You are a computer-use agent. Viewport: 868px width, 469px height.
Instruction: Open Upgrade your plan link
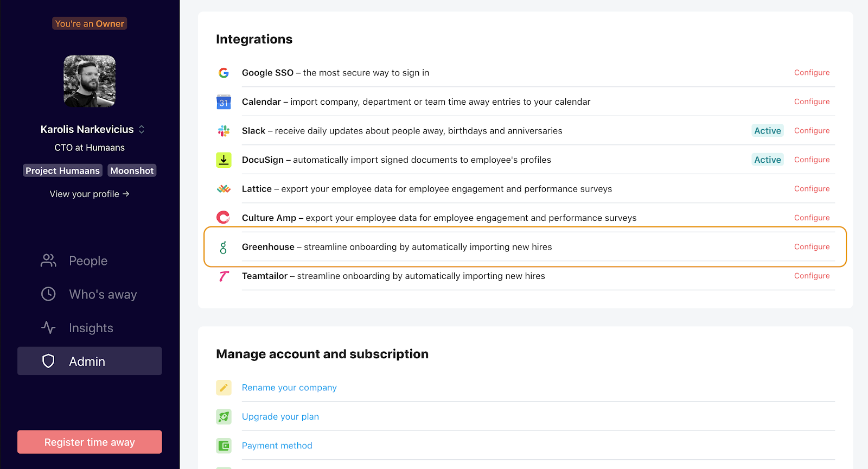[x=280, y=417]
